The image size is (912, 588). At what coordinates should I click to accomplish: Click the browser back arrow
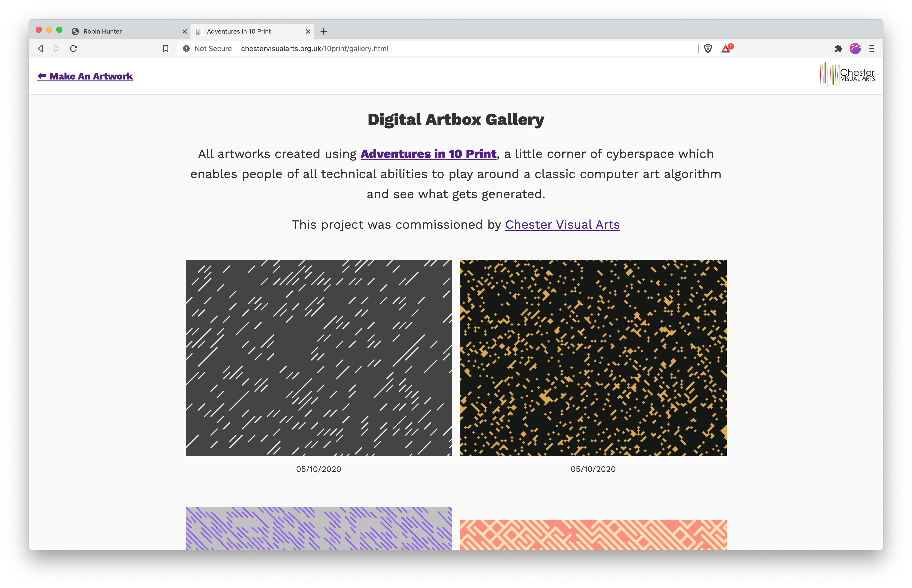[x=41, y=49]
